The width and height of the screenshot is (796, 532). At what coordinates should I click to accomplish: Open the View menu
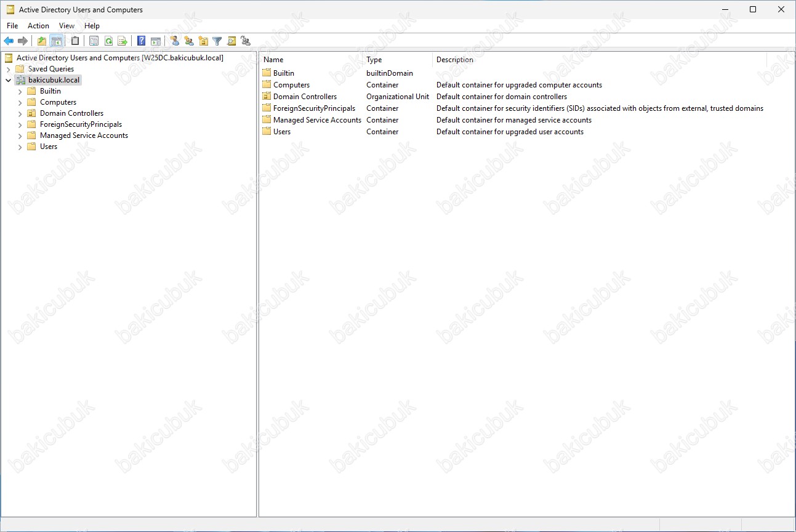tap(66, 26)
